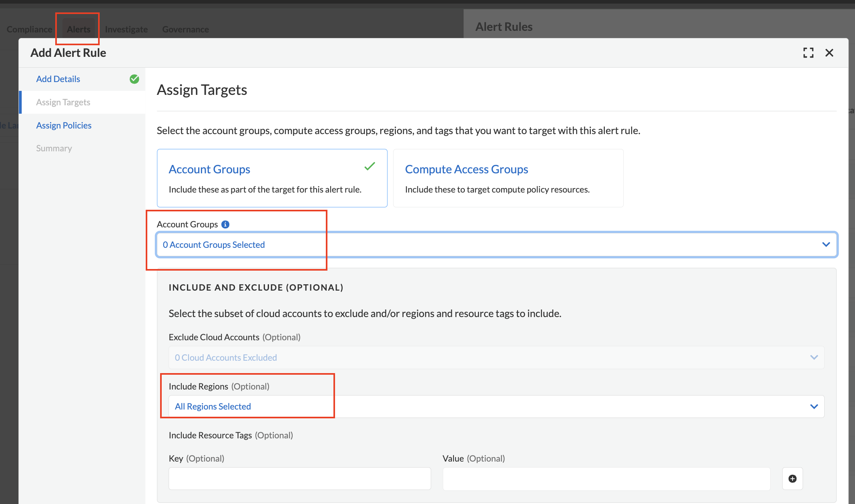Select the Compute Access Groups card

(508, 178)
